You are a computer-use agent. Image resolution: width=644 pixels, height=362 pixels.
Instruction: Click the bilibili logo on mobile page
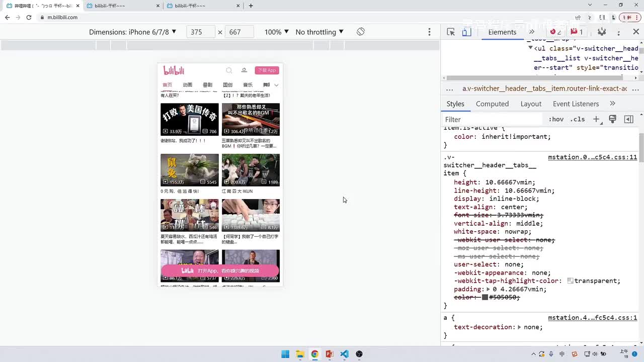coord(174,70)
